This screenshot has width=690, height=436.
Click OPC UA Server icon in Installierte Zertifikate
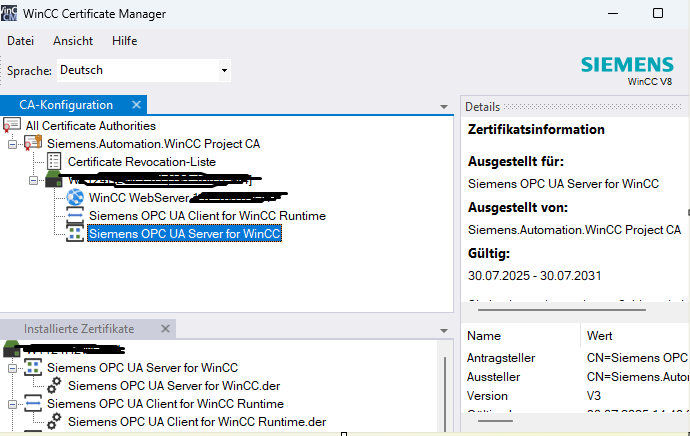tap(33, 368)
